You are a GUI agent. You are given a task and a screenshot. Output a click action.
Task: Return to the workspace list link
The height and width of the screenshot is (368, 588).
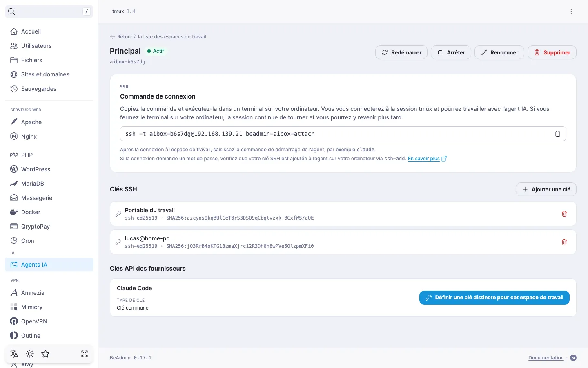pyautogui.click(x=158, y=37)
